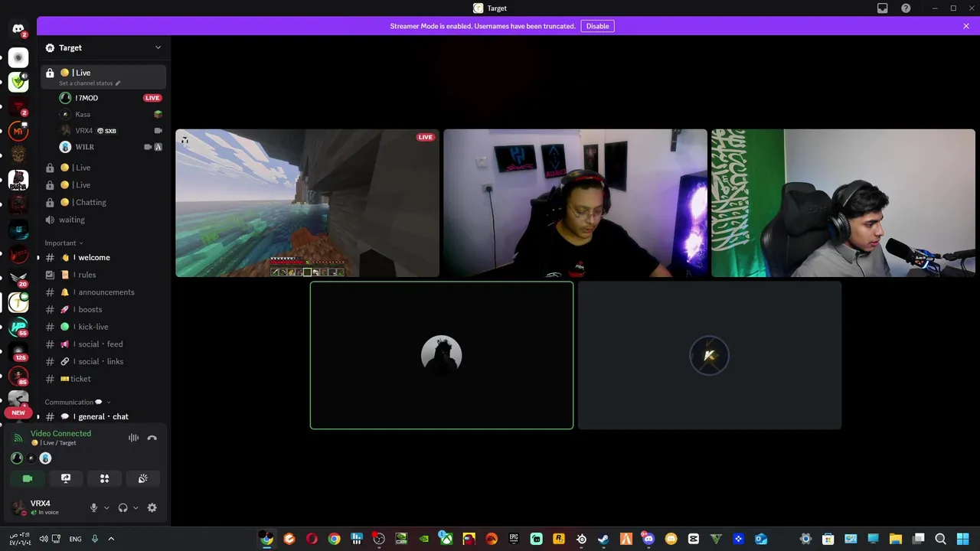Open the announcements channel
Viewport: 980px width, 551px height.
pyautogui.click(x=103, y=292)
